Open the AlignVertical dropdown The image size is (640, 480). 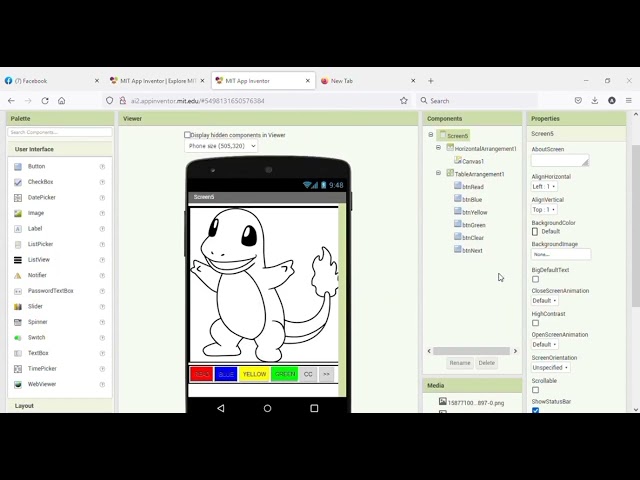[x=544, y=209]
